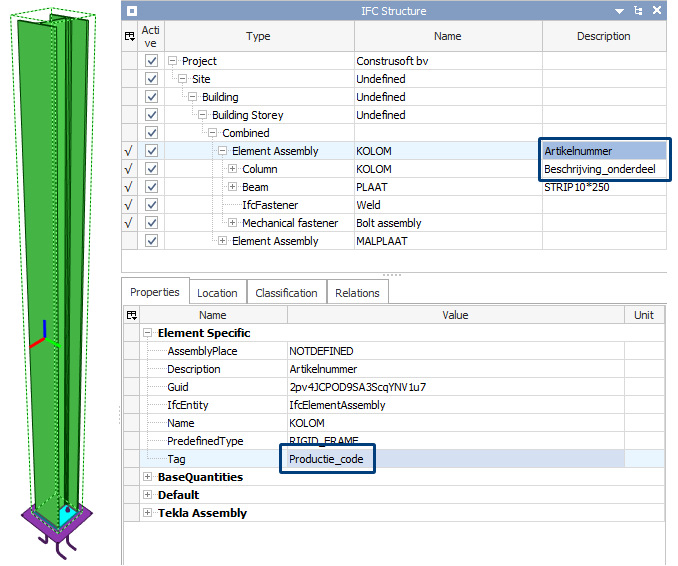Uncheck Active checkbox for Project row
Viewport: 678px width, 566px height.
point(151,61)
